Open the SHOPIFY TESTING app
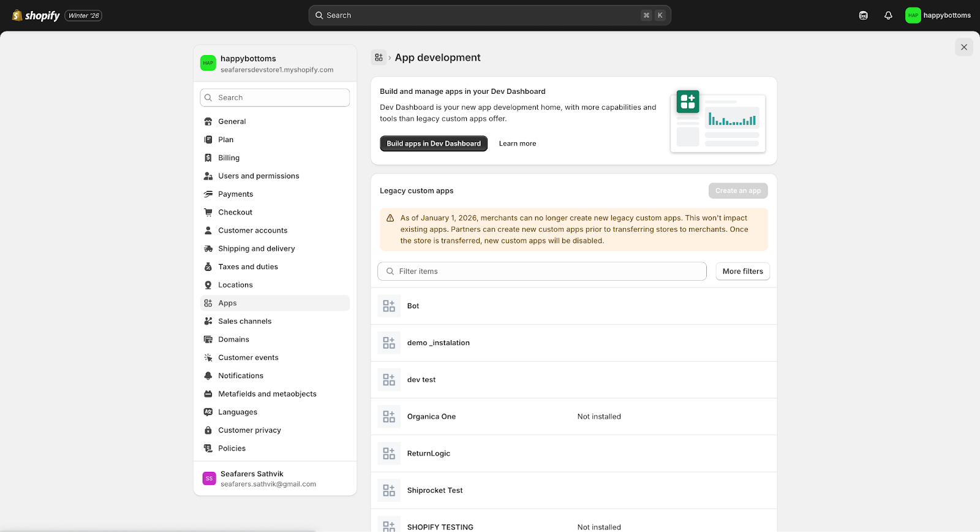The image size is (980, 532). [x=574, y=521]
